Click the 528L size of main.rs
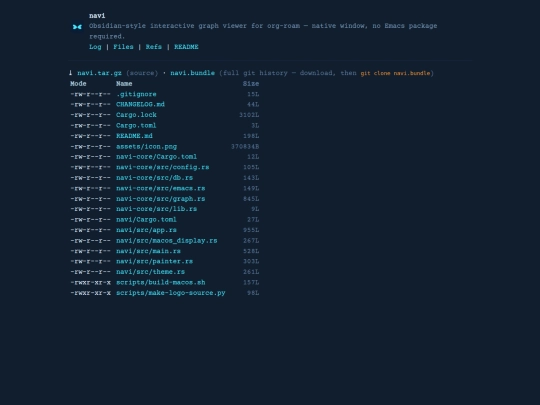Viewport: 540px width, 405px height. tap(251, 251)
